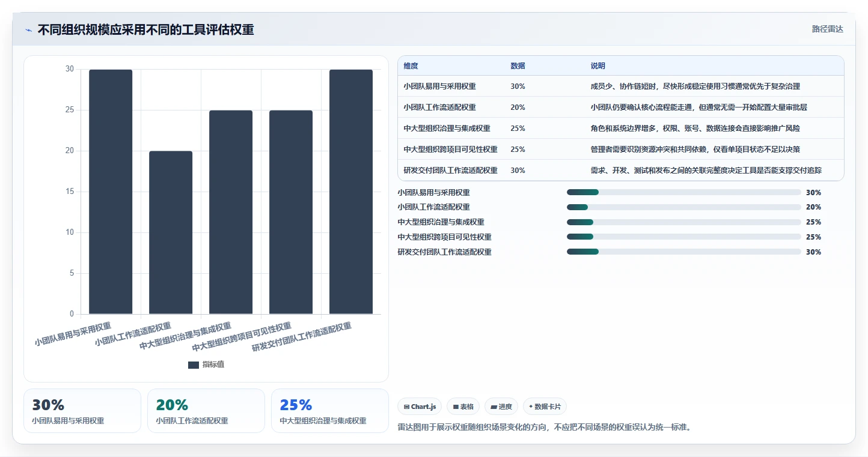Click y-axis label 15 on the chart
This screenshot has height=457, width=868.
coord(70,192)
